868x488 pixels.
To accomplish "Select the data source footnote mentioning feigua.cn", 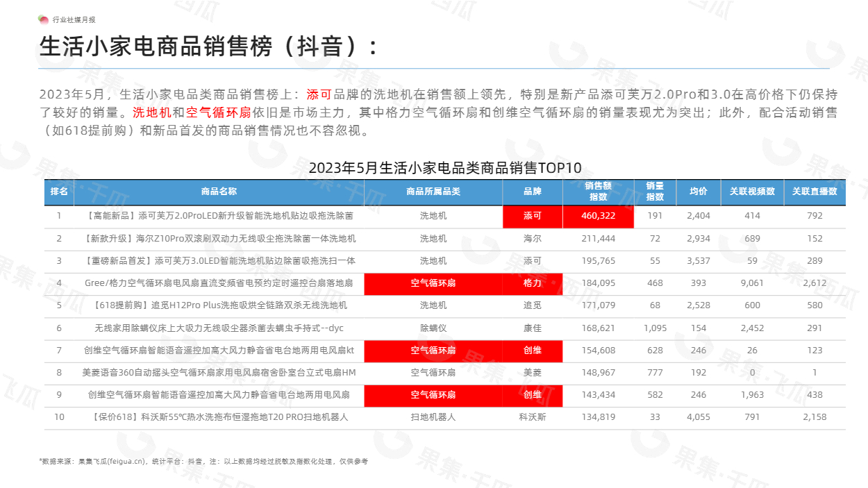I will (x=203, y=461).
